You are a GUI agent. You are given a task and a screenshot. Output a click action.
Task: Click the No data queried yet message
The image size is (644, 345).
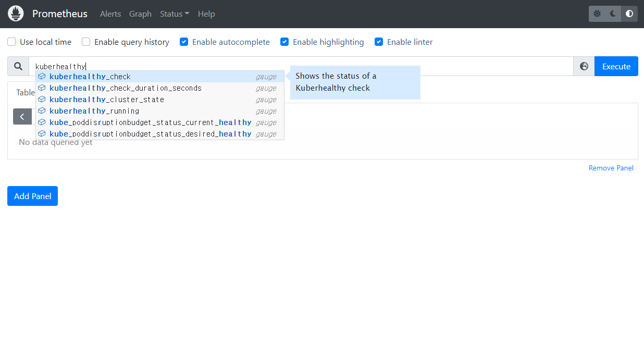click(56, 142)
